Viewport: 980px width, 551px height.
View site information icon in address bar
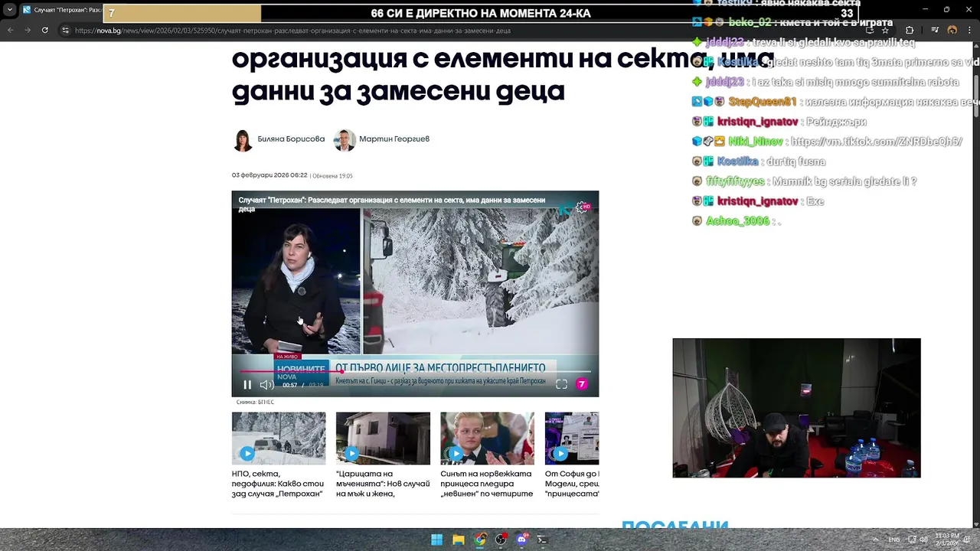[x=65, y=31]
